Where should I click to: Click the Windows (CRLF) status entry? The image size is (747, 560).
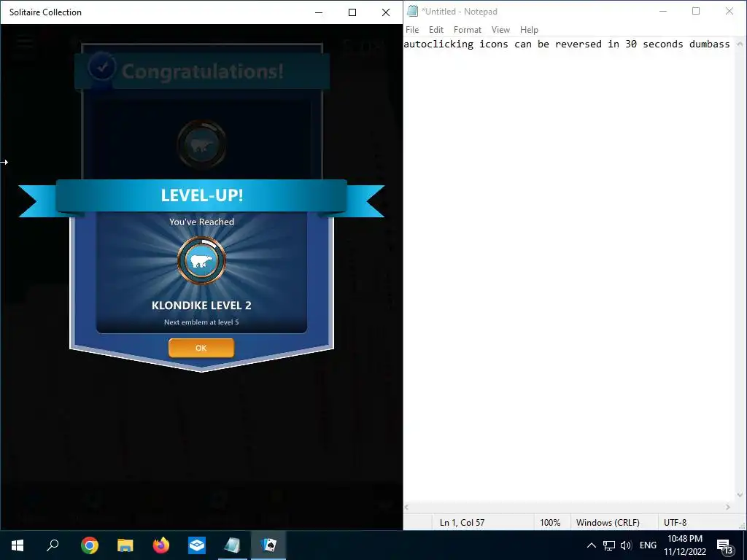coord(608,522)
